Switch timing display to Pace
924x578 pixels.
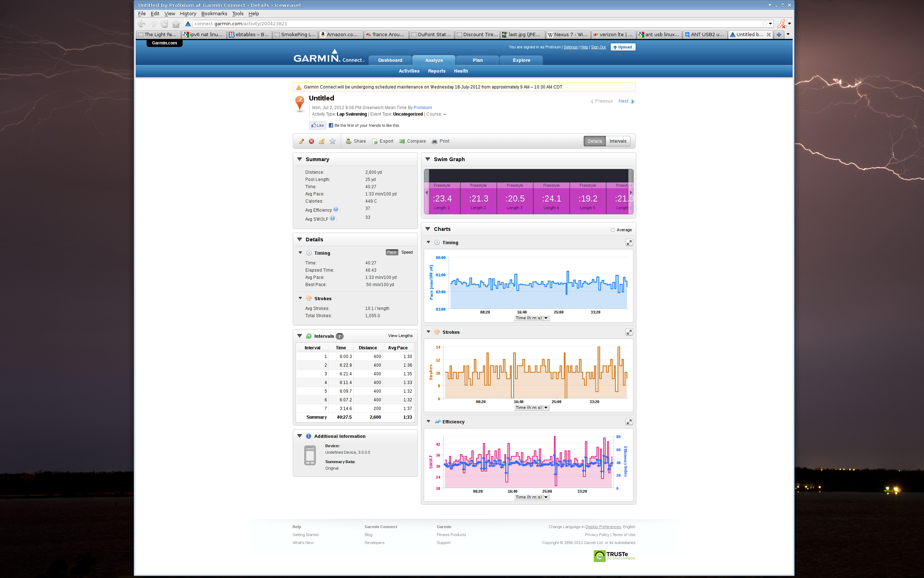392,252
